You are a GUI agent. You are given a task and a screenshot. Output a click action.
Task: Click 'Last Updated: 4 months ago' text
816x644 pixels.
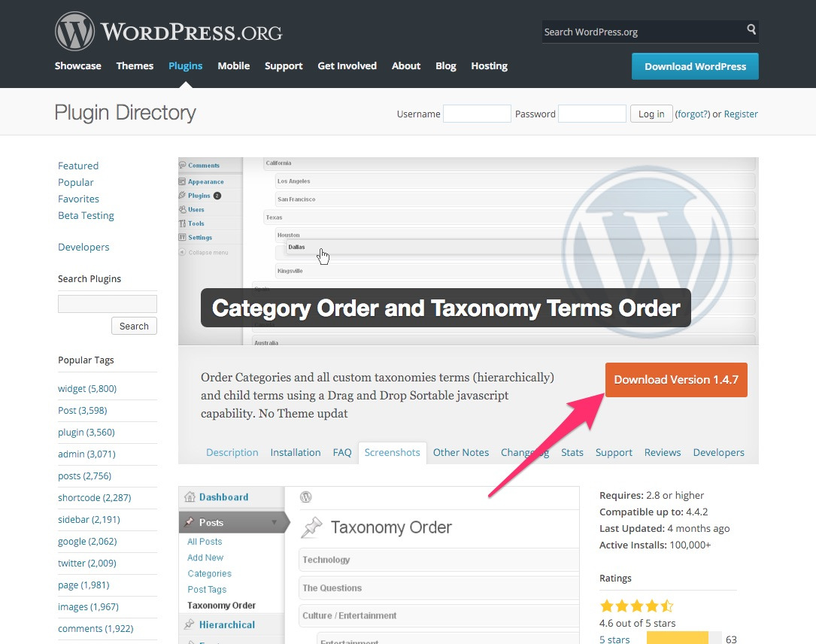point(665,528)
